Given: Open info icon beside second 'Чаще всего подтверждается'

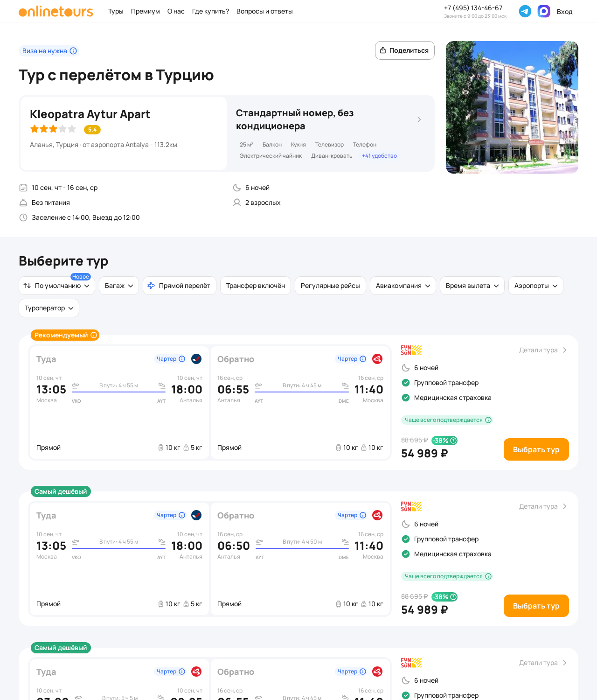Looking at the screenshot, I should pos(488,576).
